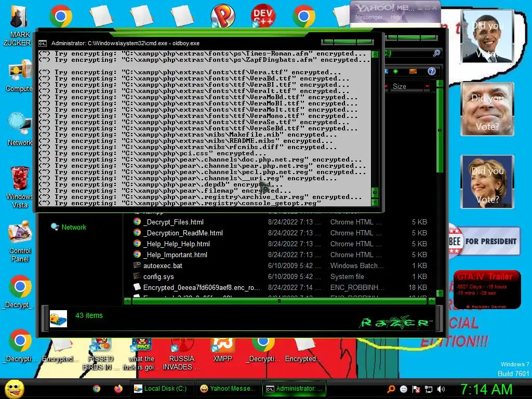The width and height of the screenshot is (532, 399).
Task: Click Explorer vertical scrollbar down arrow
Action: click(x=440, y=293)
